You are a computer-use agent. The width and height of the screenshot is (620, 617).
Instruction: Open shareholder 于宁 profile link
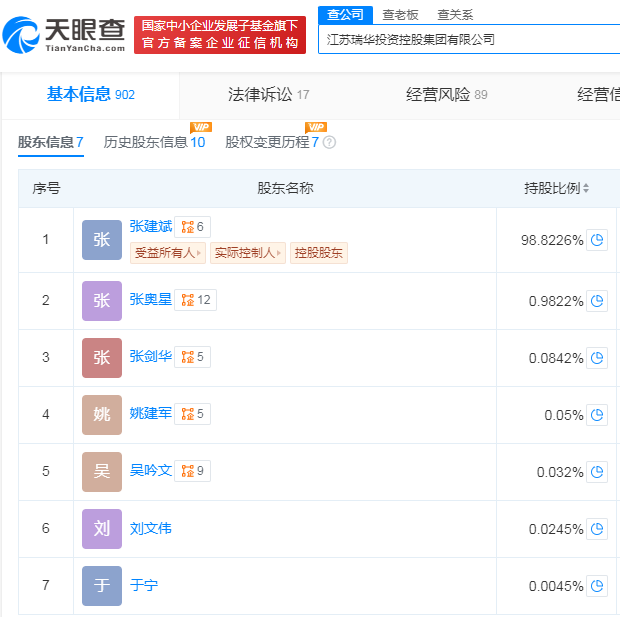(x=144, y=585)
